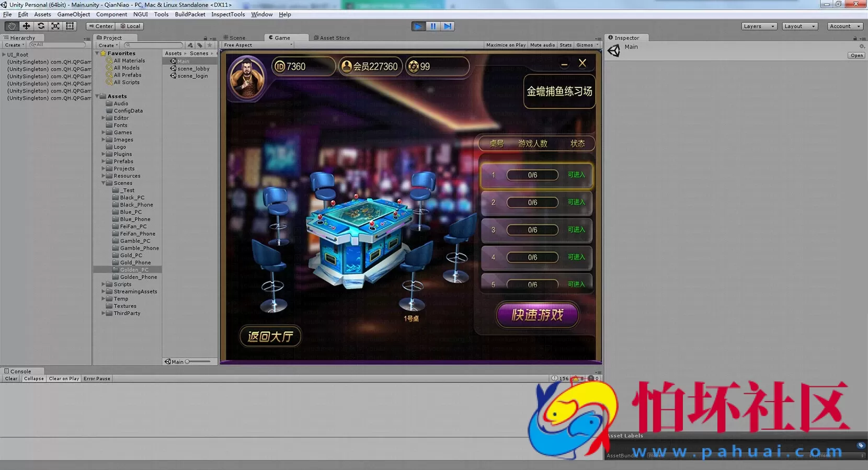Toggle Local handle orientation
The image size is (868, 470).
[x=130, y=26]
